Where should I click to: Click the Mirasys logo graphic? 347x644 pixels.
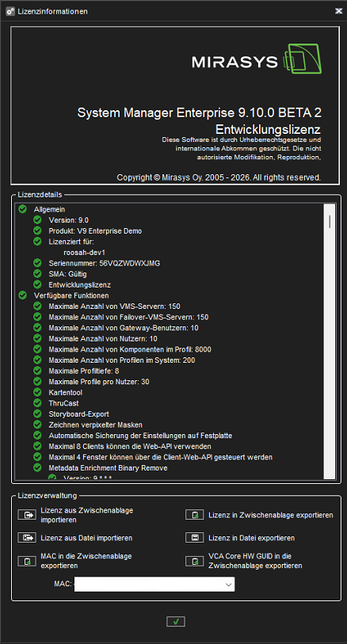(257, 59)
